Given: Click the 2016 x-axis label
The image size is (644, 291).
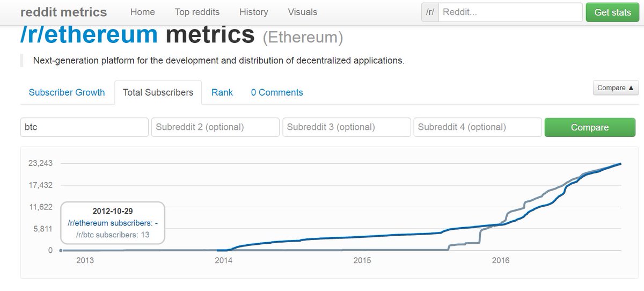Looking at the screenshot, I should coord(501,260).
